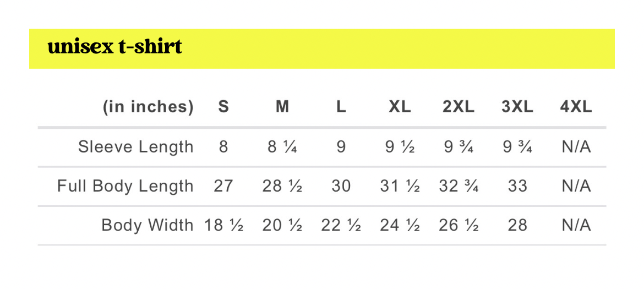
Task: Click the N/A cell in Sleeve Length row
Action: [576, 147]
